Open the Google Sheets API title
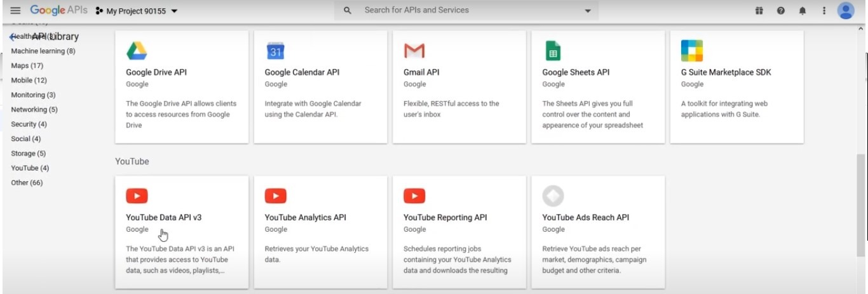Screen dimensions: 868x294 pyautogui.click(x=576, y=72)
